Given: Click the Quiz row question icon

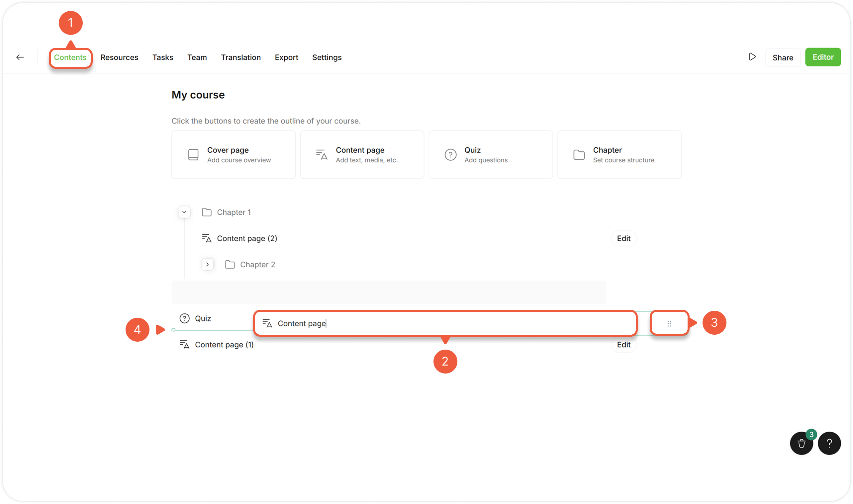Looking at the screenshot, I should pos(184,318).
